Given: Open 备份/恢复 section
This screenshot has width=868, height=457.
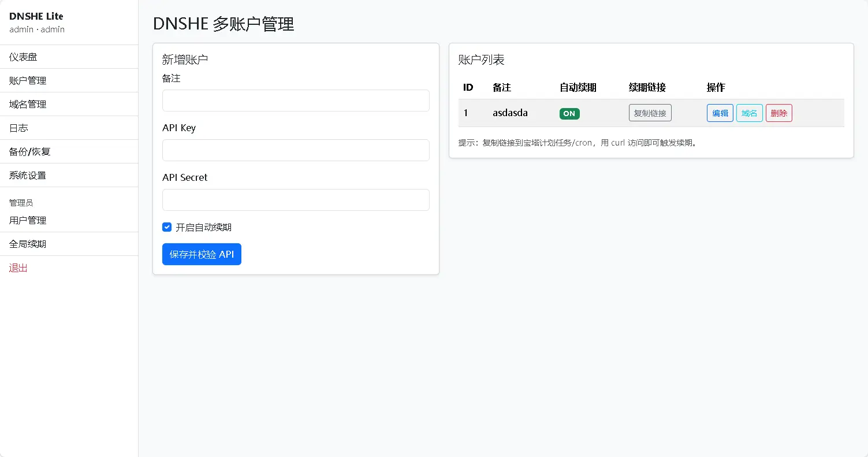Looking at the screenshot, I should point(30,151).
